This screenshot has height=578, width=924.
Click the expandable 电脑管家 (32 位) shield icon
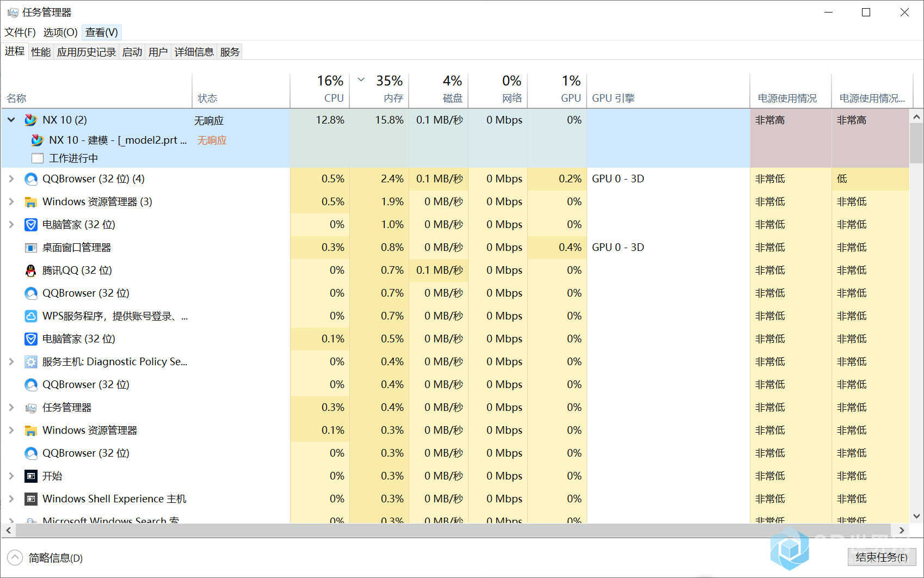pyautogui.click(x=31, y=225)
